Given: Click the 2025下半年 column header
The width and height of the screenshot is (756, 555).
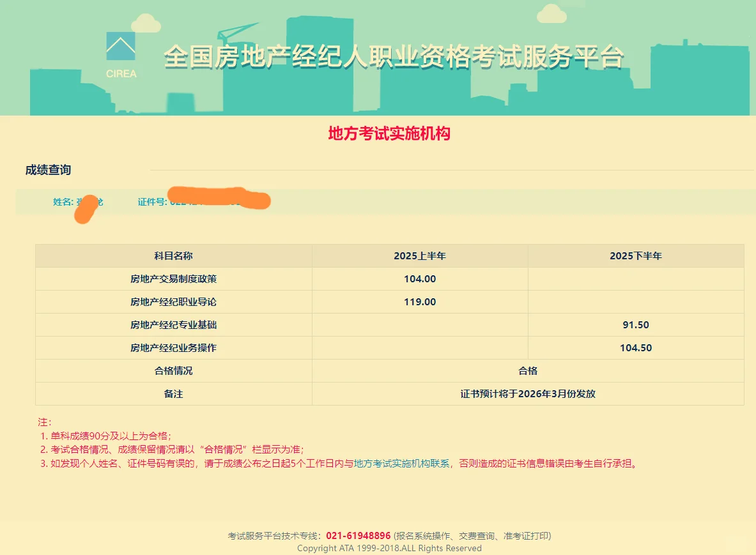Looking at the screenshot, I should (x=635, y=255).
